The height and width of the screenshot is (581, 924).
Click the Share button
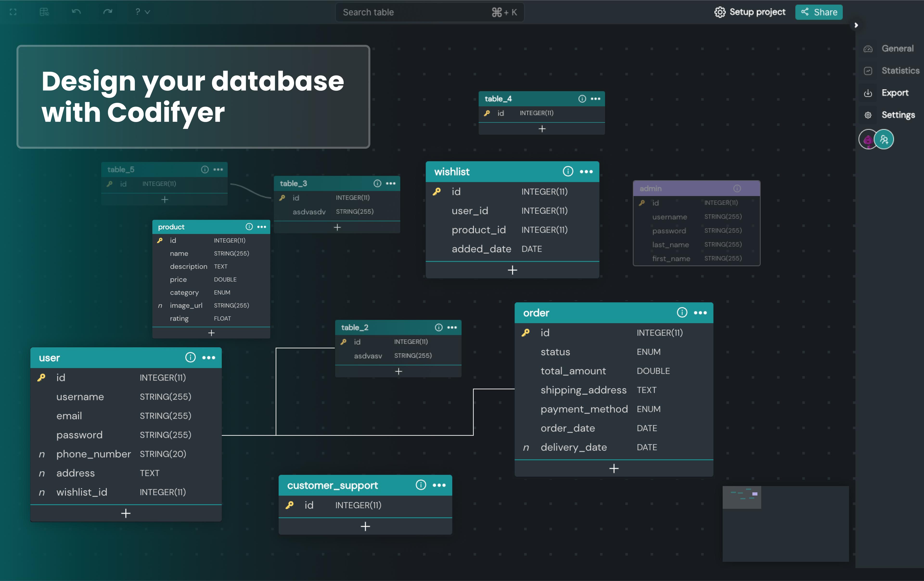(x=818, y=12)
